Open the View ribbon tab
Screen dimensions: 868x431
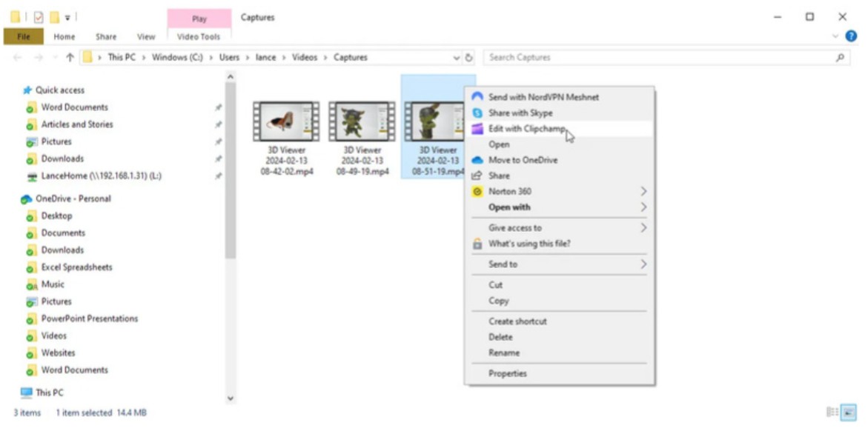tap(146, 36)
